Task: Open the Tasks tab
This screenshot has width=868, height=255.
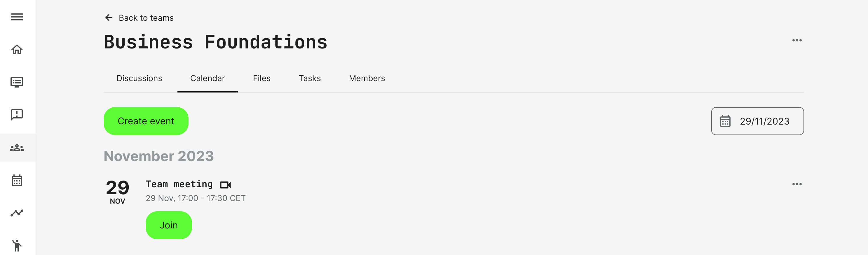Action: pyautogui.click(x=309, y=78)
